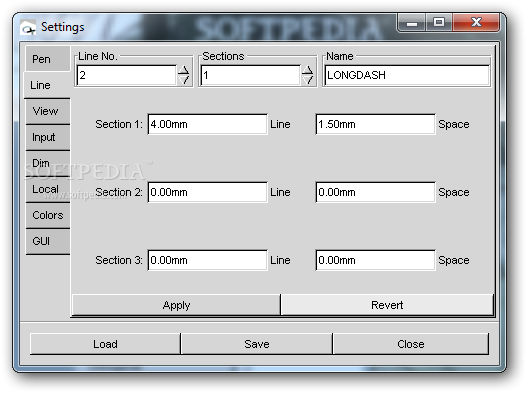This screenshot has width=527, height=393.
Task: Load settings from file
Action: (x=105, y=344)
